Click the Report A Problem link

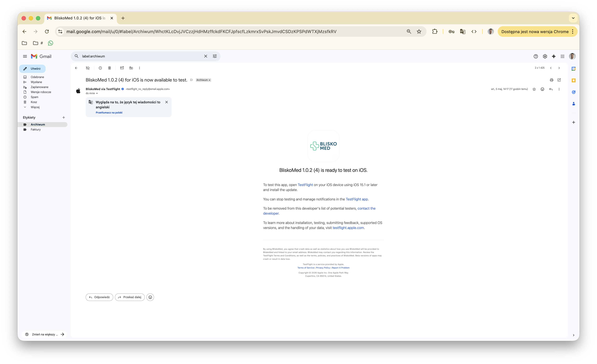(x=341, y=268)
